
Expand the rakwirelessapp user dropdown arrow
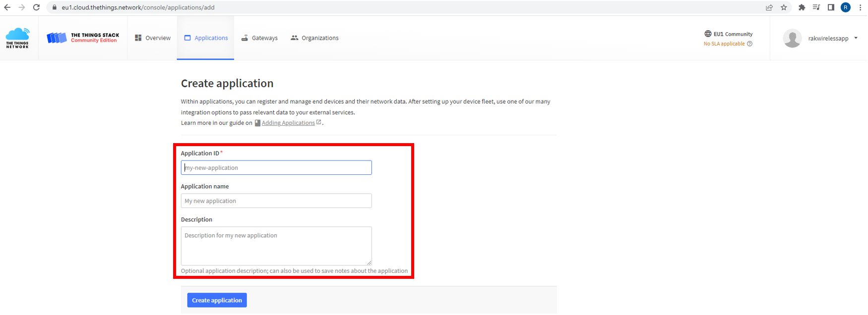coord(856,38)
